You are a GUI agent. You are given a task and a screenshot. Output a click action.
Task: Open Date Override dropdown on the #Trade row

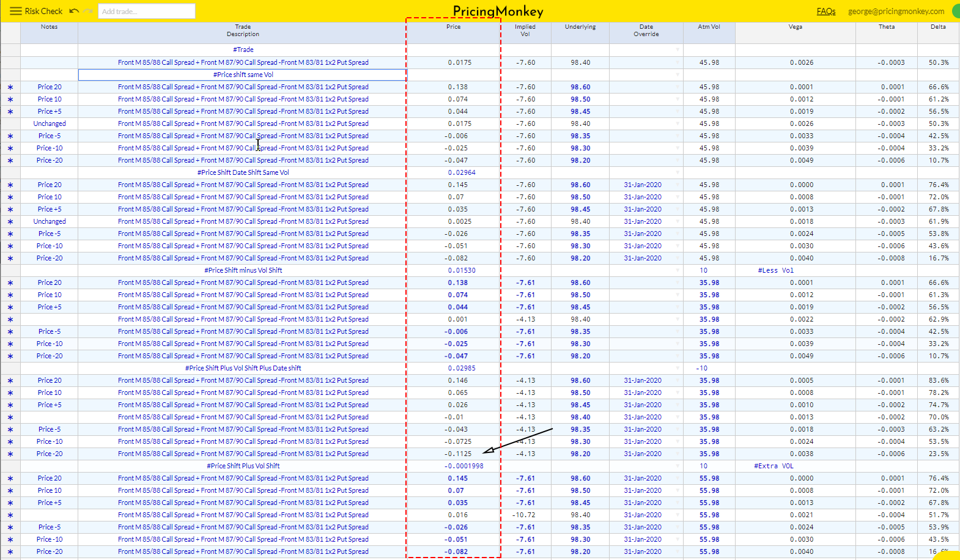pos(678,50)
